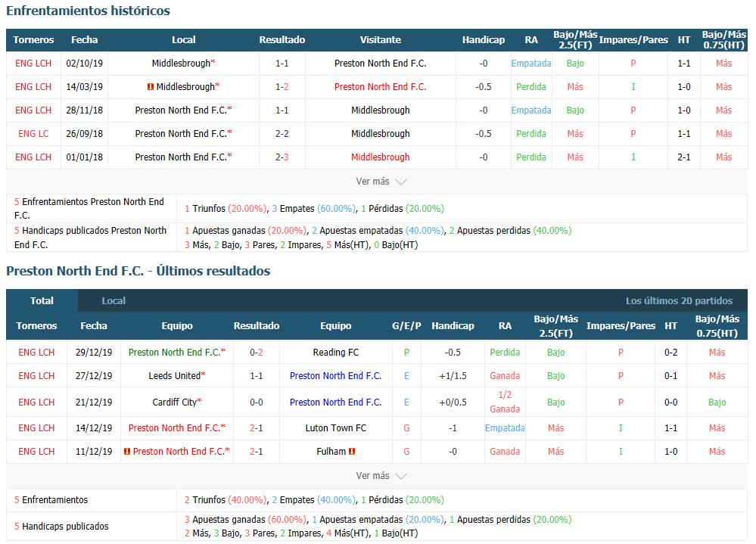
Task: Open Reading FC team link
Action: point(335,353)
